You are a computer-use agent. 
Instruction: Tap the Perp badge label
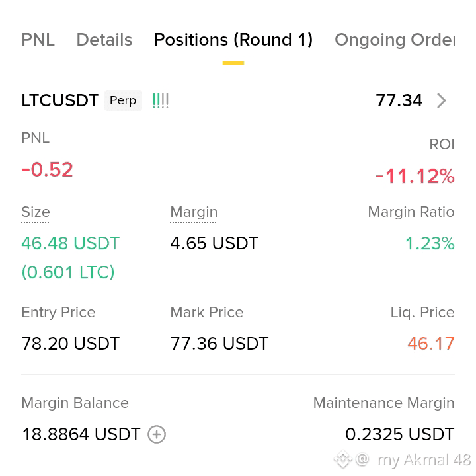(x=123, y=100)
